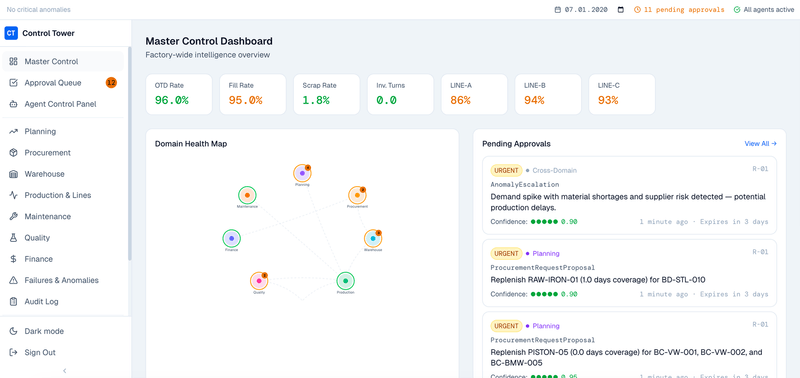800x378 pixels.
Task: Select the Finance node in health map
Action: pos(231,238)
